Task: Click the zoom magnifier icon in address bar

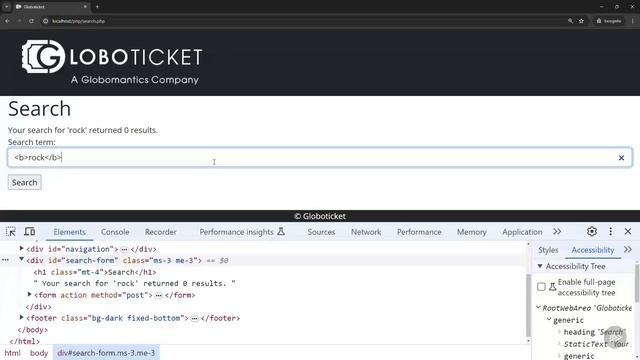Action: point(570,21)
